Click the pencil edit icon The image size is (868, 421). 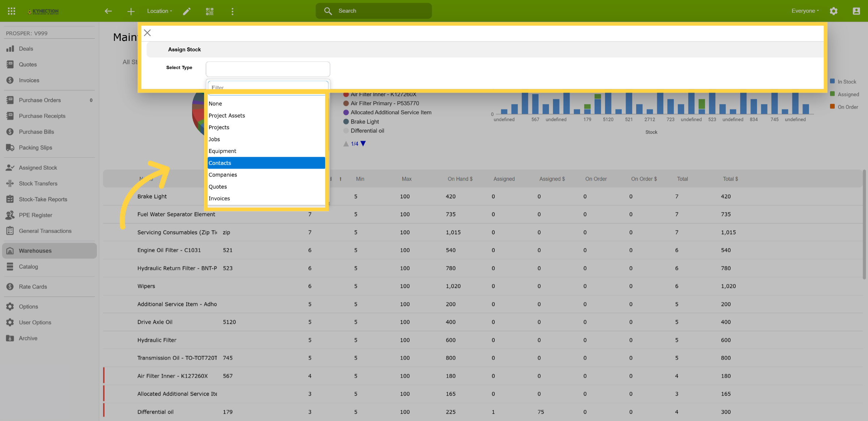pos(186,11)
